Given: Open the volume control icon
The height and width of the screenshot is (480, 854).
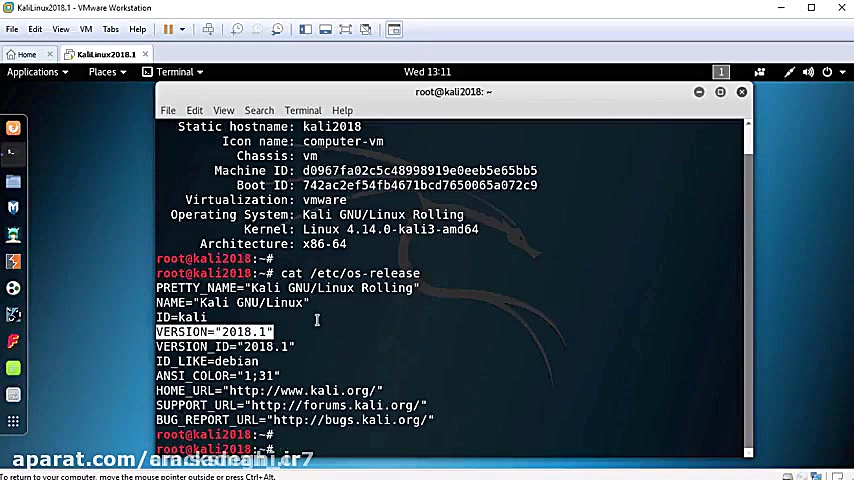Looking at the screenshot, I should tap(808, 72).
